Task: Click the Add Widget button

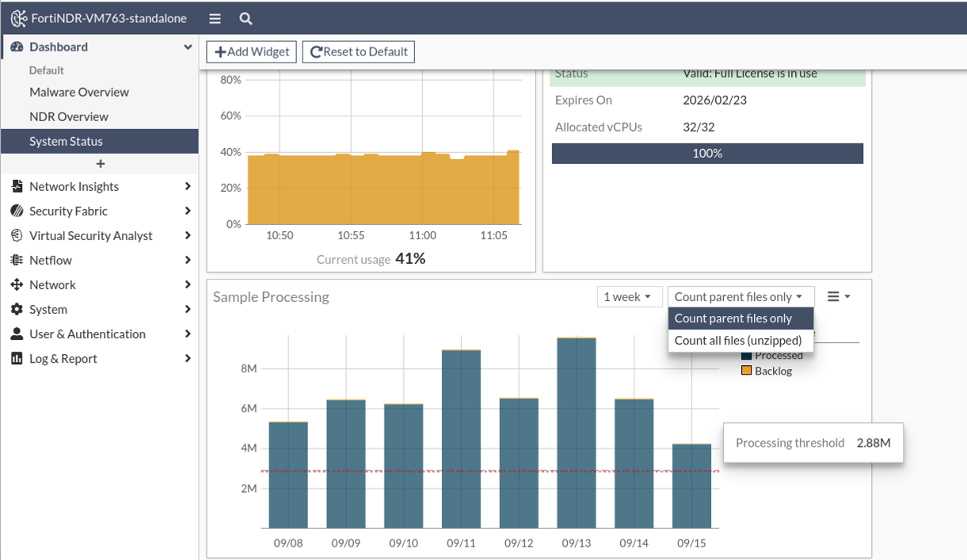Action: pos(252,51)
